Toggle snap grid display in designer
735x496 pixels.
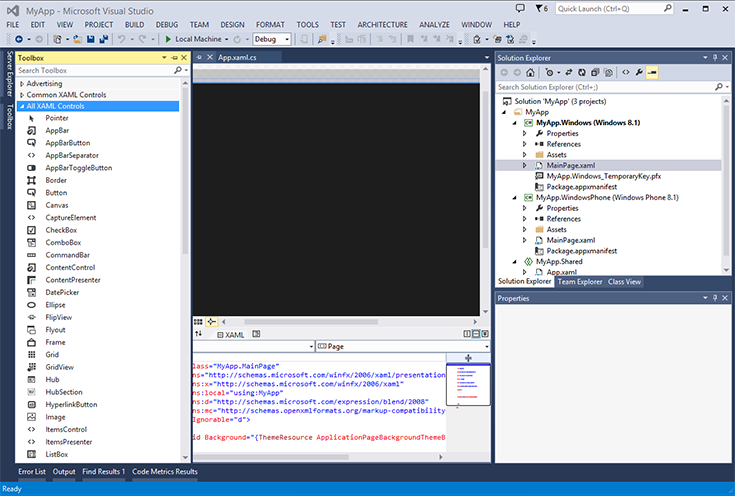(198, 322)
